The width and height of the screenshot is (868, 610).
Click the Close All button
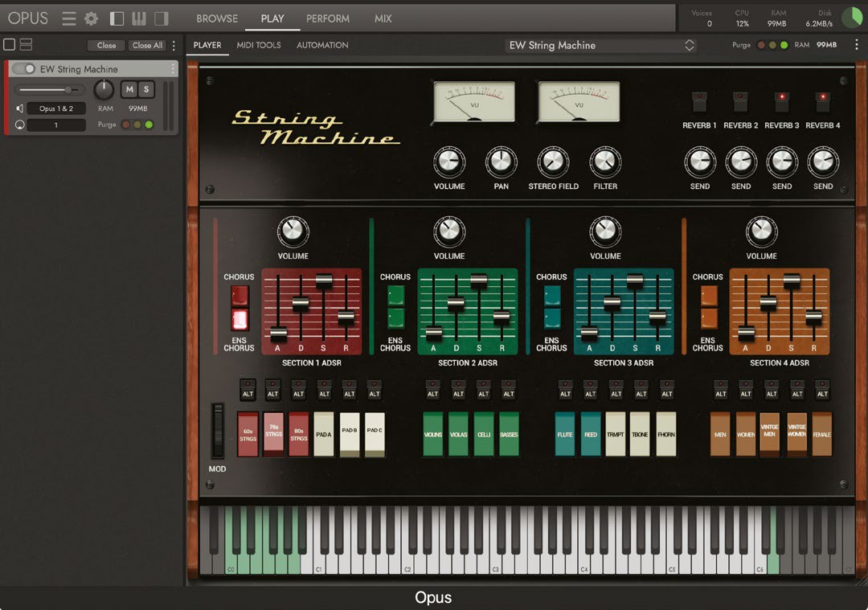[147, 45]
